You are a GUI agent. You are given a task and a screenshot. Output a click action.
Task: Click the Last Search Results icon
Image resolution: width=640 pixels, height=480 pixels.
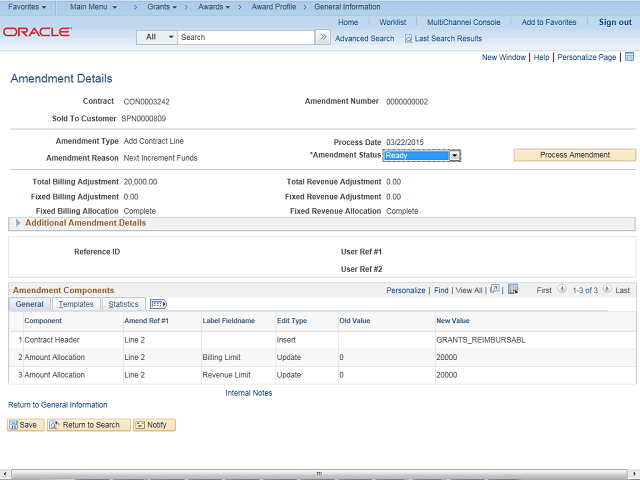(408, 38)
